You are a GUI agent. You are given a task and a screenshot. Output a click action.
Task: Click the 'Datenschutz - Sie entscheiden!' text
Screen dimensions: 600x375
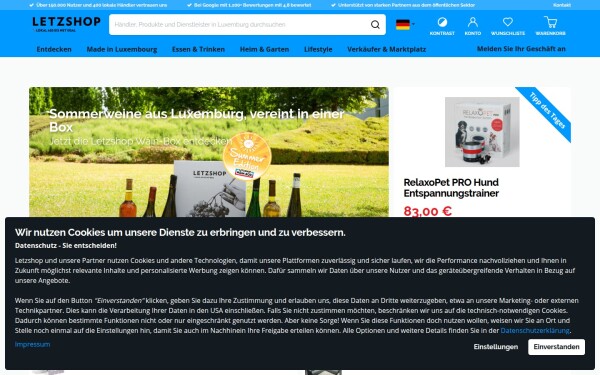[66, 246]
